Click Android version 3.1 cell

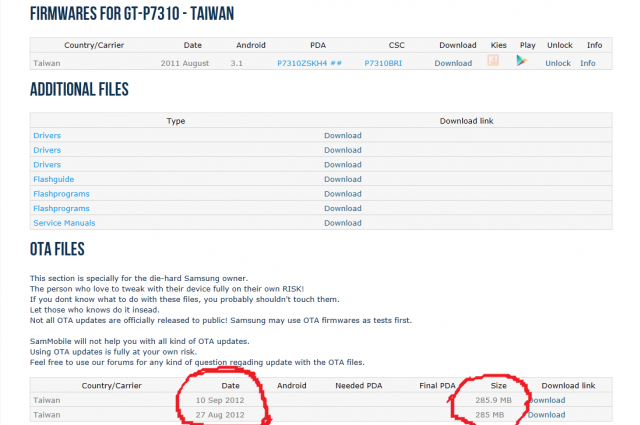pyautogui.click(x=236, y=63)
